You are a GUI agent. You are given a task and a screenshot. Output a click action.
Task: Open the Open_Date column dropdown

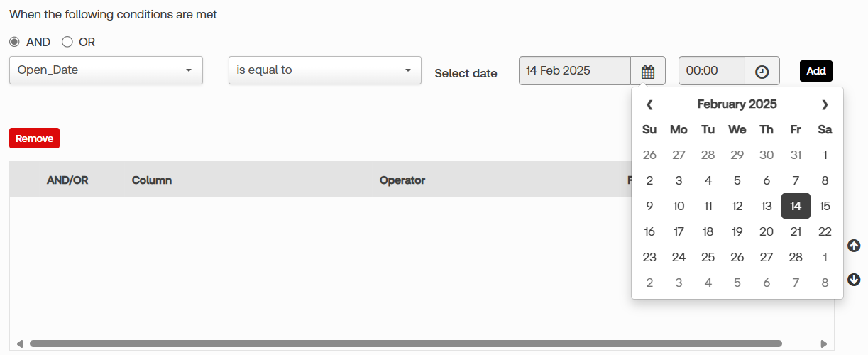[x=106, y=70]
